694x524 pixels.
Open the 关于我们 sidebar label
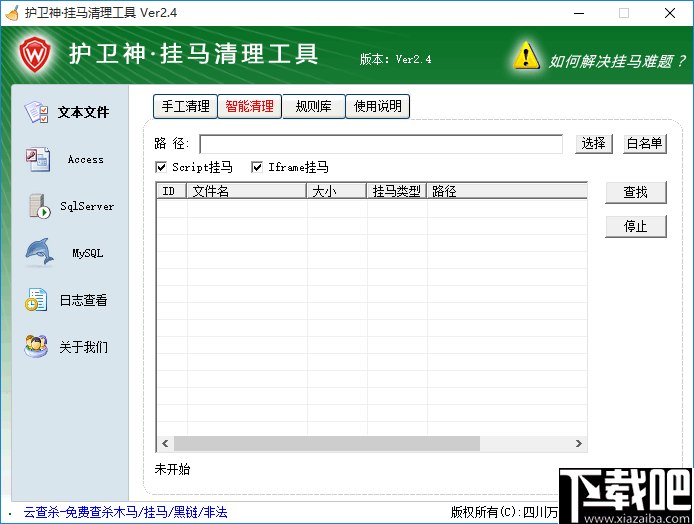[83, 347]
